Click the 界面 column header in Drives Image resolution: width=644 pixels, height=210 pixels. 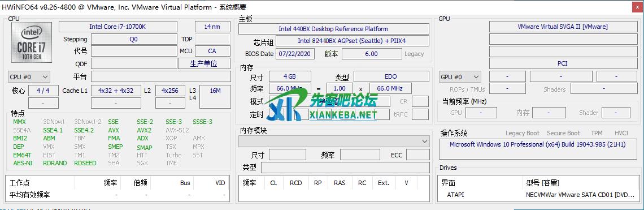click(x=449, y=183)
